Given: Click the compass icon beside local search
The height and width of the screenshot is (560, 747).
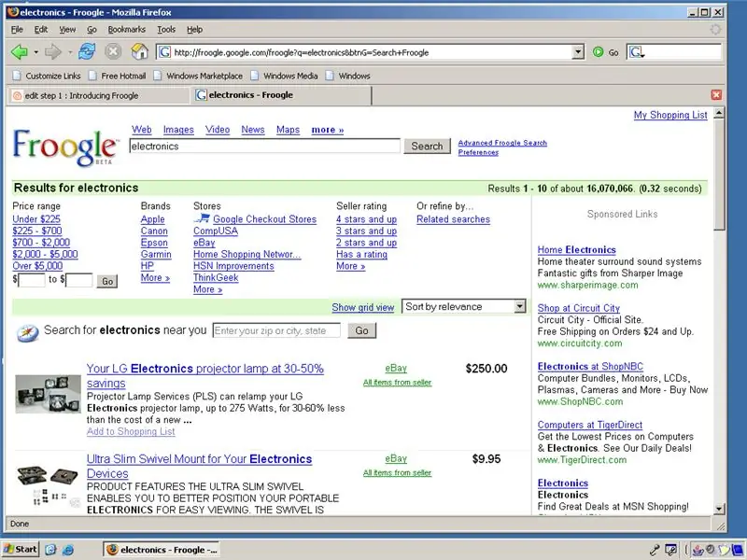Looking at the screenshot, I should coord(27,332).
